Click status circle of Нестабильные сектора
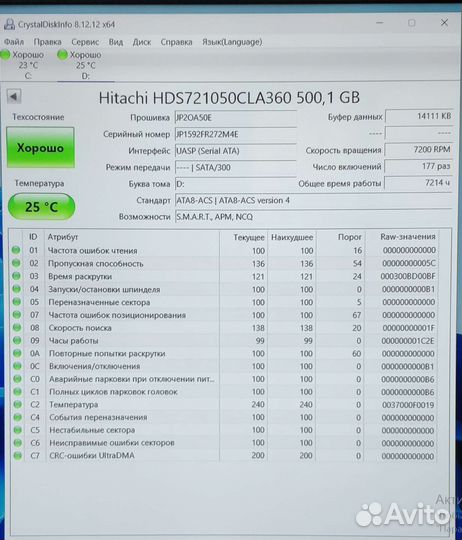462x540 pixels. [18, 429]
